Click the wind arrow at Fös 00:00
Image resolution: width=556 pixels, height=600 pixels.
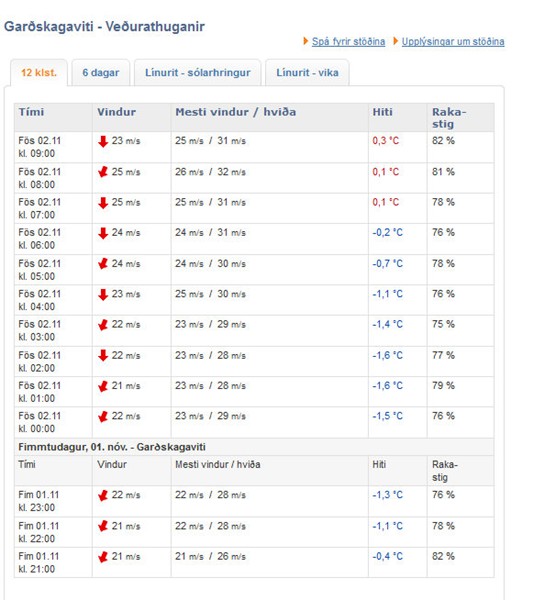click(103, 416)
